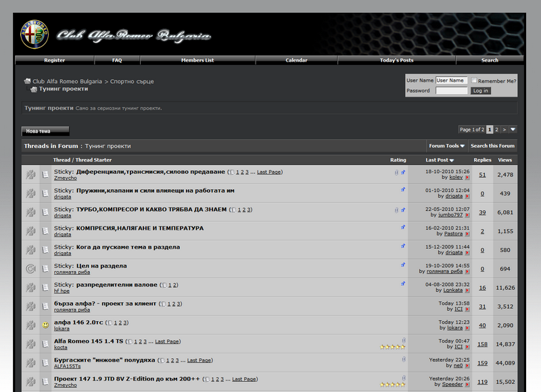Viewport: 541px width, 392px height.
Task: Open the Members List menu item
Action: click(197, 60)
